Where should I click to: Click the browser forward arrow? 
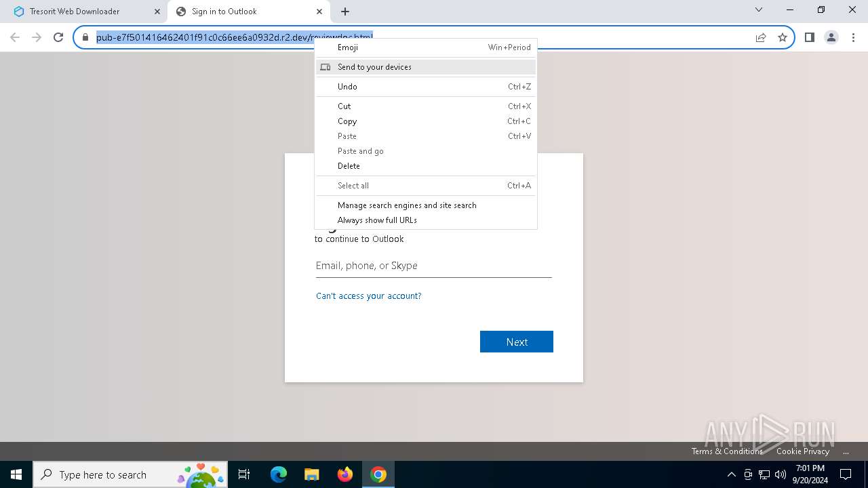(37, 37)
